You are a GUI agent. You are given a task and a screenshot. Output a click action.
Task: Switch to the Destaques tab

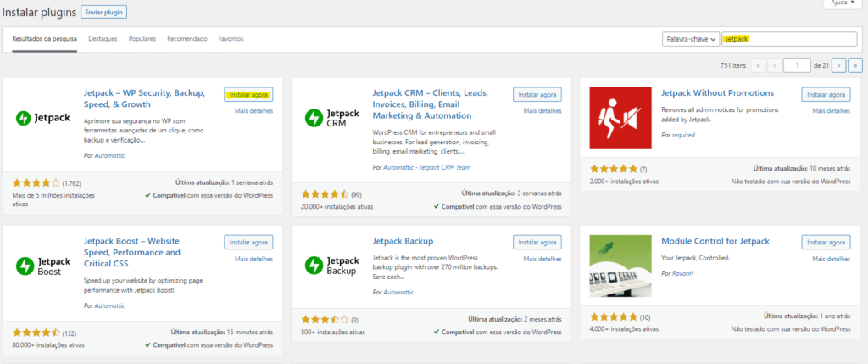pyautogui.click(x=103, y=39)
